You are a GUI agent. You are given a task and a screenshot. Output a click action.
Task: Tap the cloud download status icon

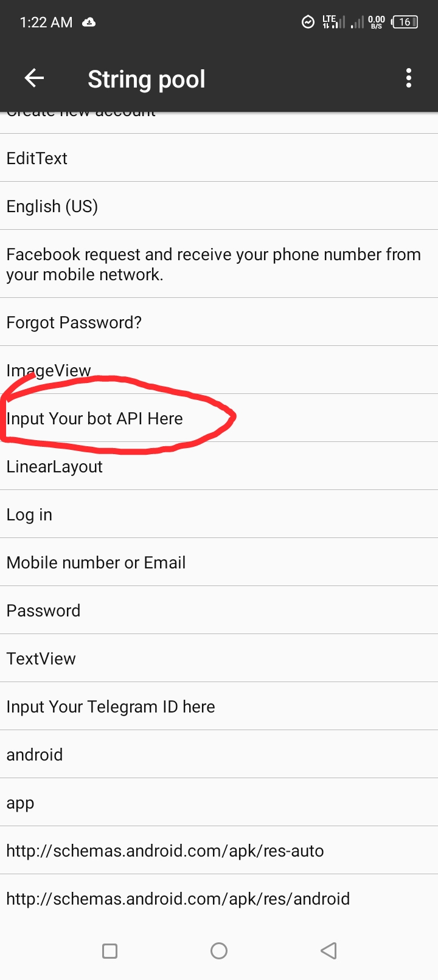click(89, 22)
